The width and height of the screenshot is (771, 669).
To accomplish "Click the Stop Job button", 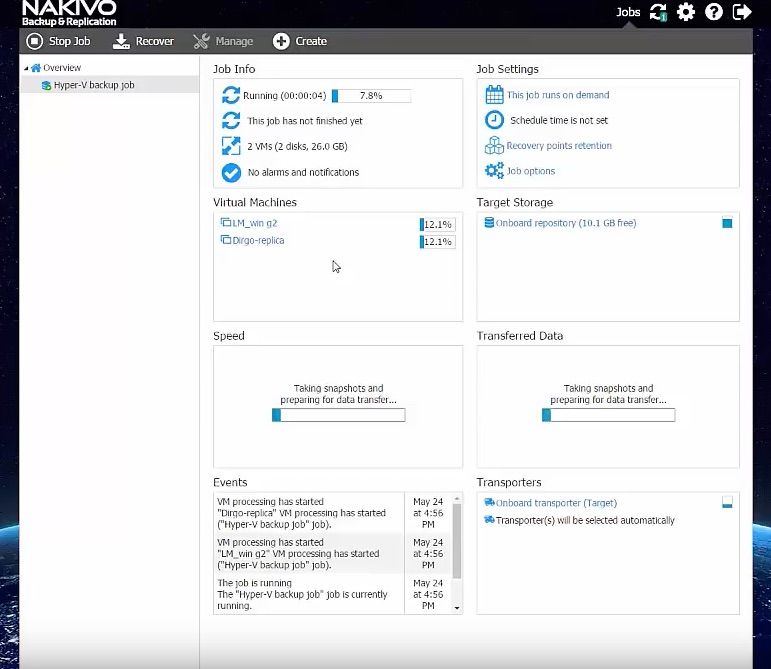I will coord(58,41).
